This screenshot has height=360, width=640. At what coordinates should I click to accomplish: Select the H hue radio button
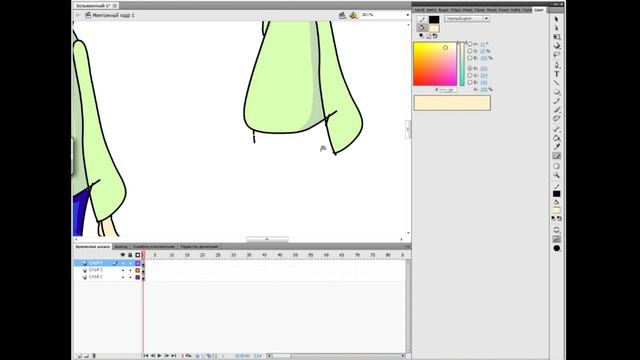tap(470, 44)
